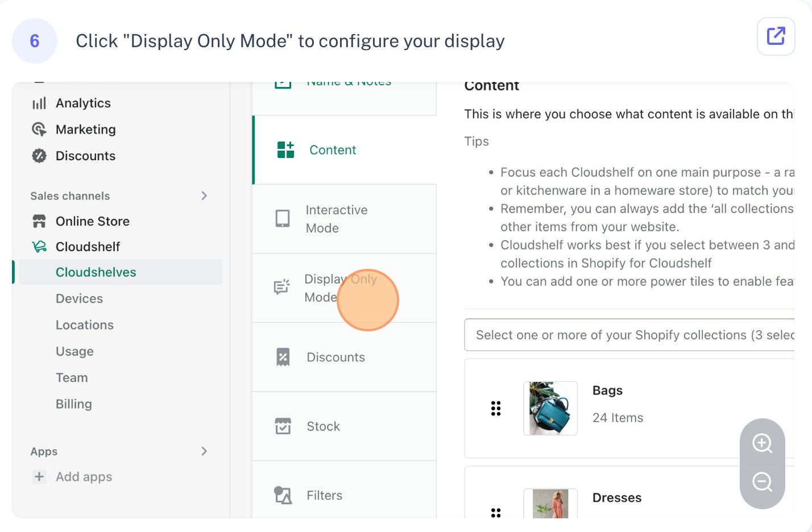Click the Filters shapes icon

[283, 495]
